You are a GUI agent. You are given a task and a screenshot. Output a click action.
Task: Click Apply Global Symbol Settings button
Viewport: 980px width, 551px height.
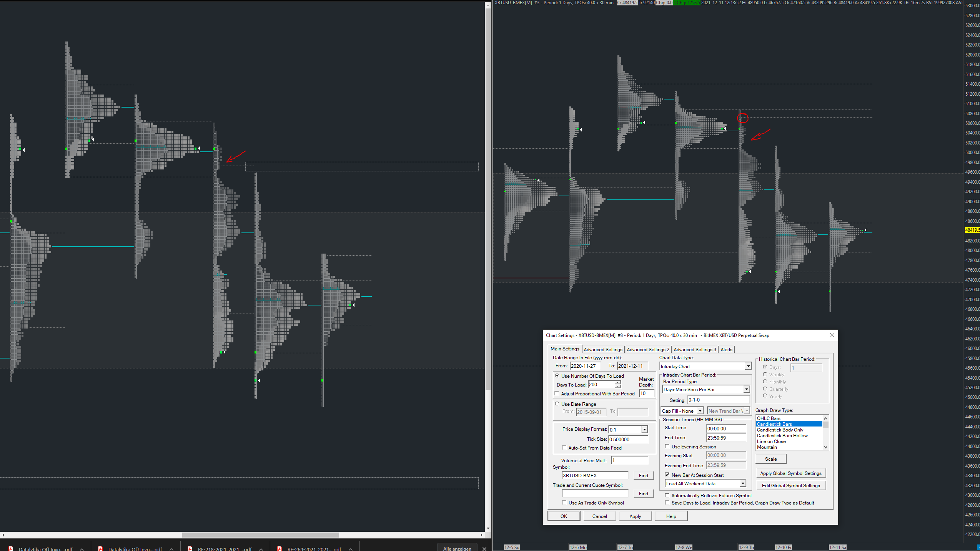point(790,473)
